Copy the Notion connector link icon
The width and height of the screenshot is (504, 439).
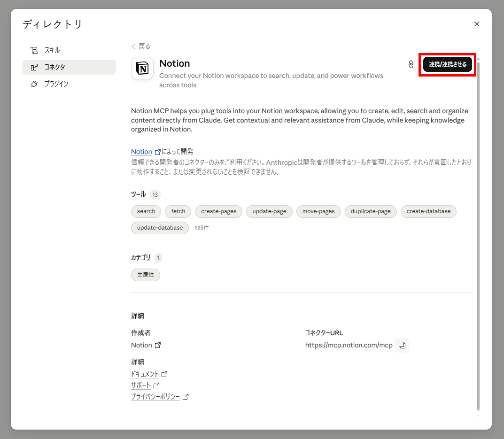click(411, 64)
